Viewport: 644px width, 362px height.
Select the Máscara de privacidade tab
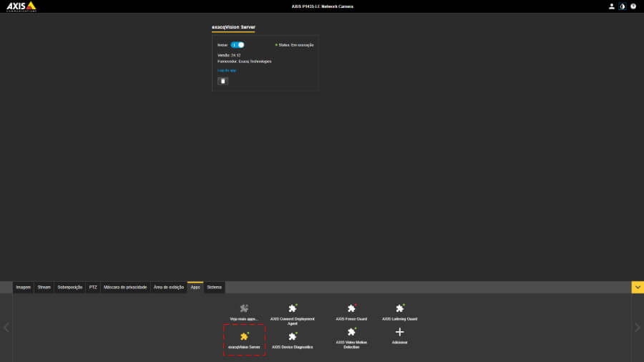click(x=125, y=288)
